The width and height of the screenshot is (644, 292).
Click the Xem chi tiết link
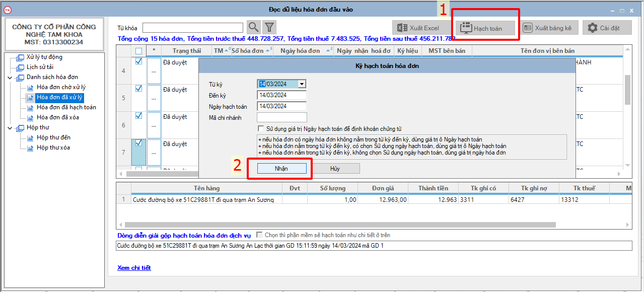134,268
